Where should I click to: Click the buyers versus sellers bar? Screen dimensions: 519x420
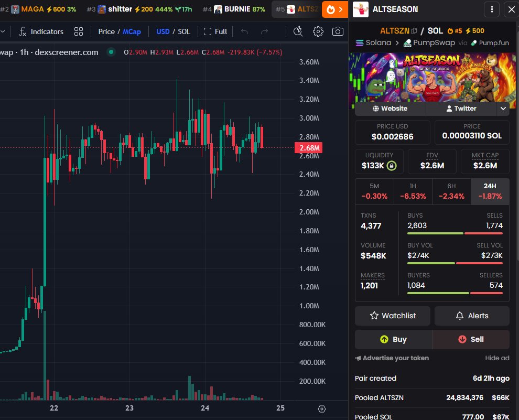(x=455, y=293)
